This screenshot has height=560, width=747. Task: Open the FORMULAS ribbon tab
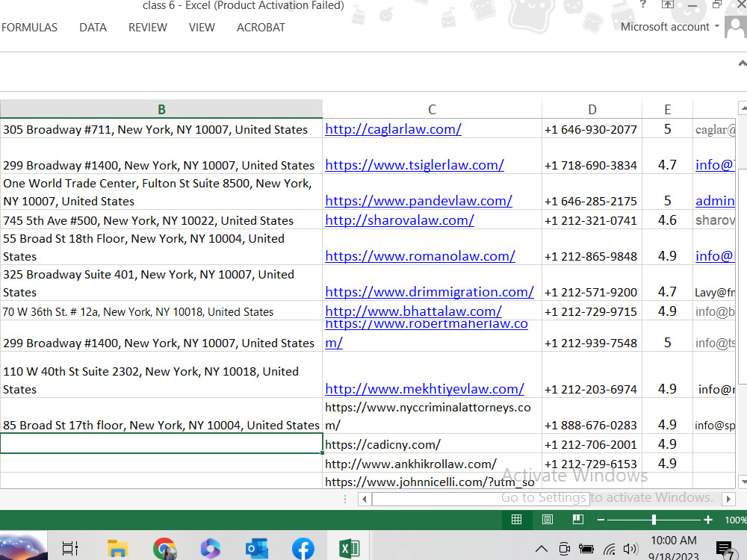(x=29, y=28)
